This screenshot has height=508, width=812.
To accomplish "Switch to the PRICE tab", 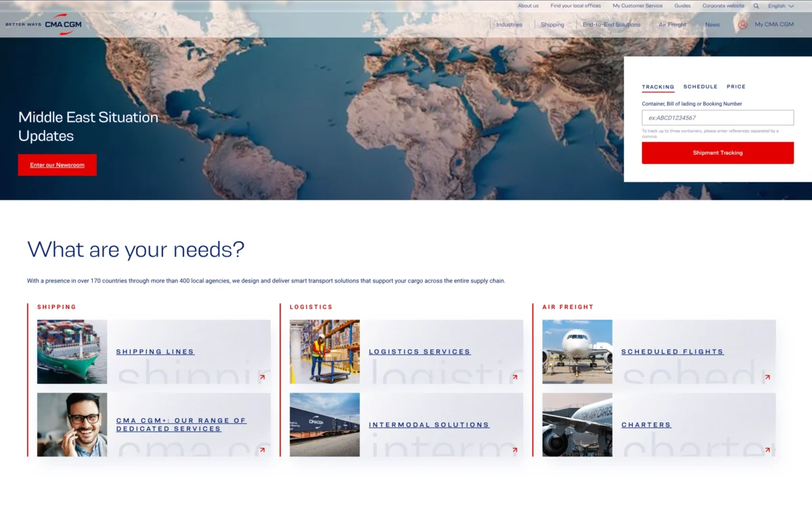I will (736, 87).
